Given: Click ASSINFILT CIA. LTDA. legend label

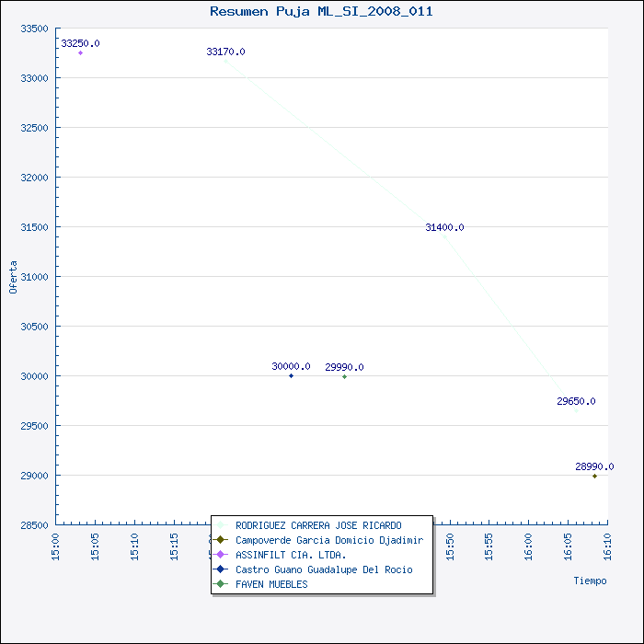Looking at the screenshot, I should click(291, 555).
